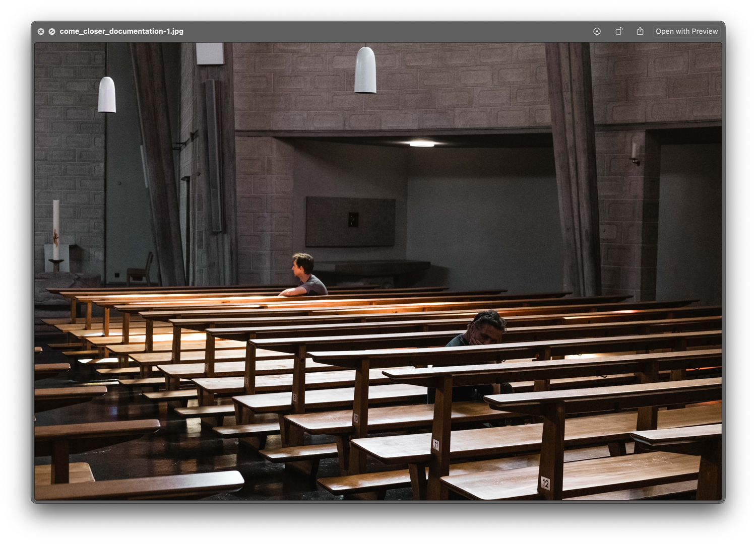Select the rotate icon near Open with Preview

619,31
